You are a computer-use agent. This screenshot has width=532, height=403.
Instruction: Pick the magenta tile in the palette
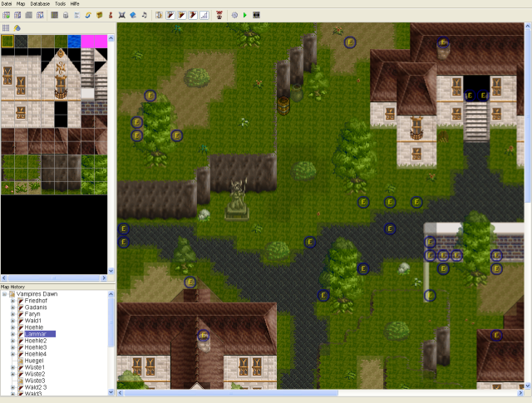point(93,41)
